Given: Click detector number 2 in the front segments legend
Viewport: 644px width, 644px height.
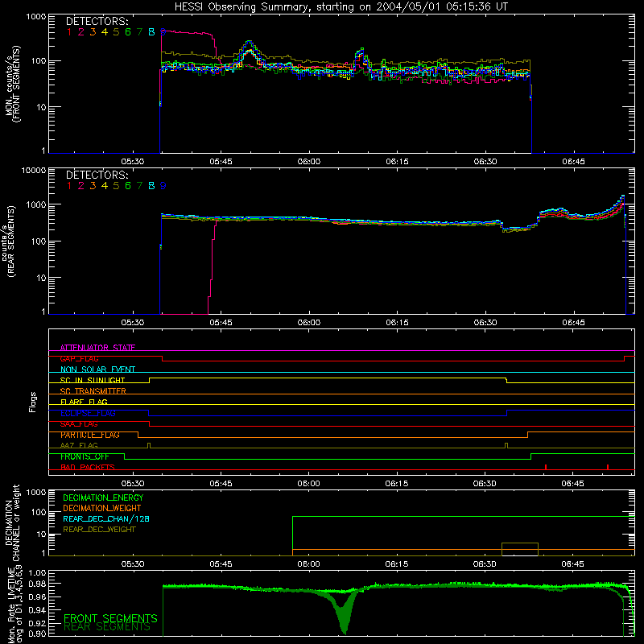Looking at the screenshot, I should pyautogui.click(x=81, y=32).
